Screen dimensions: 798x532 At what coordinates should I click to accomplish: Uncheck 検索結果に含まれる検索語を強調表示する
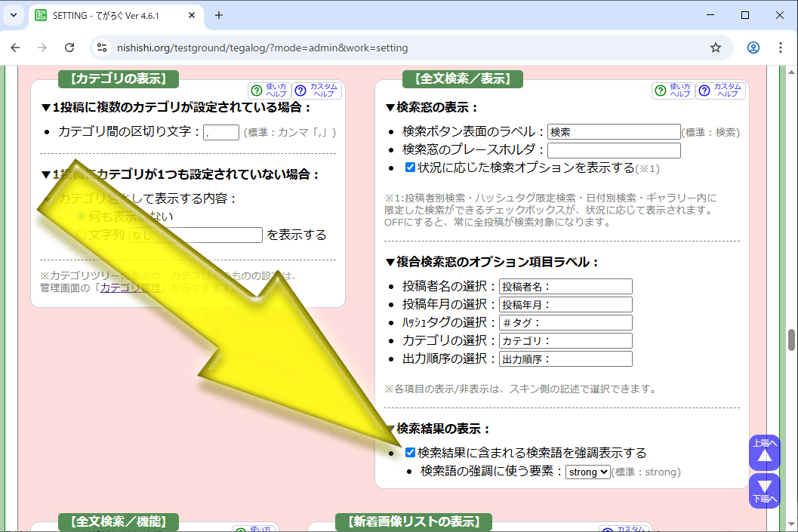410,453
